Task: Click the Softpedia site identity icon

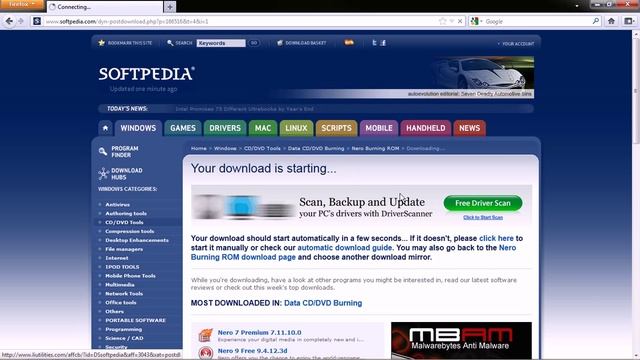Action: [x=37, y=21]
